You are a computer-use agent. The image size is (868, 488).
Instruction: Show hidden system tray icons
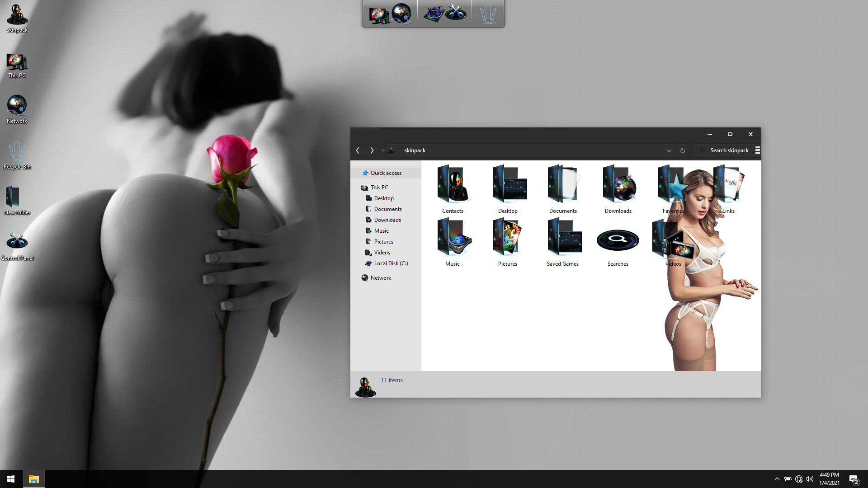click(777, 479)
